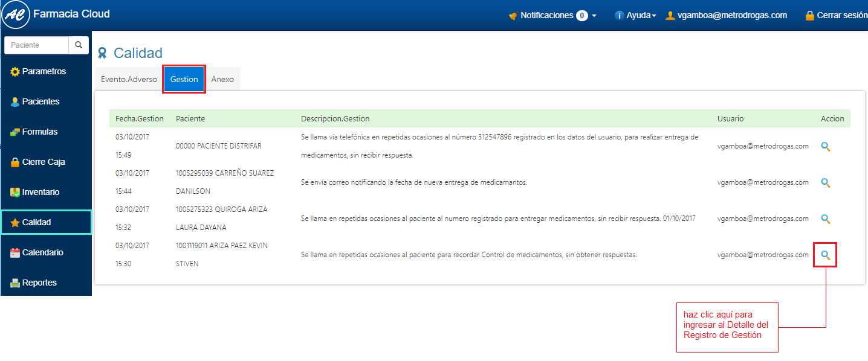Open Parametros in the sidebar
The width and height of the screenshot is (868, 361).
tap(44, 71)
